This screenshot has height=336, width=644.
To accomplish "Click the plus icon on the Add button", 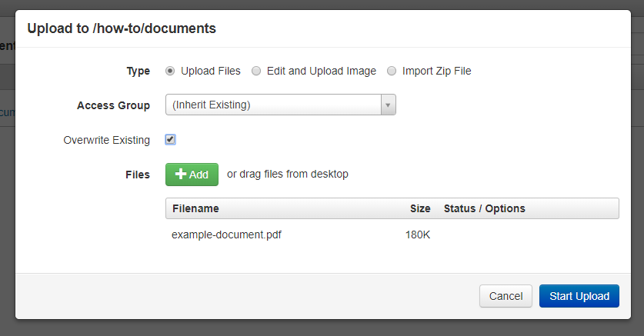I will [x=181, y=174].
